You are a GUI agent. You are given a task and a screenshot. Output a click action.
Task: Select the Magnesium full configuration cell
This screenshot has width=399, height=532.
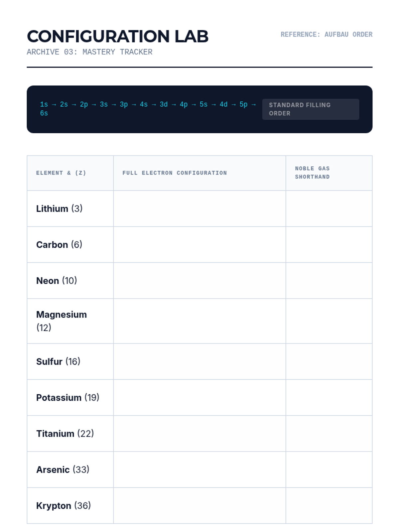coord(199,321)
